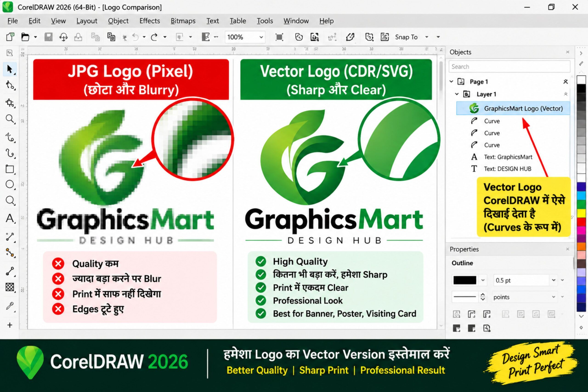588x392 pixels.
Task: Open the Redo history dropdown arrow
Action: [165, 37]
